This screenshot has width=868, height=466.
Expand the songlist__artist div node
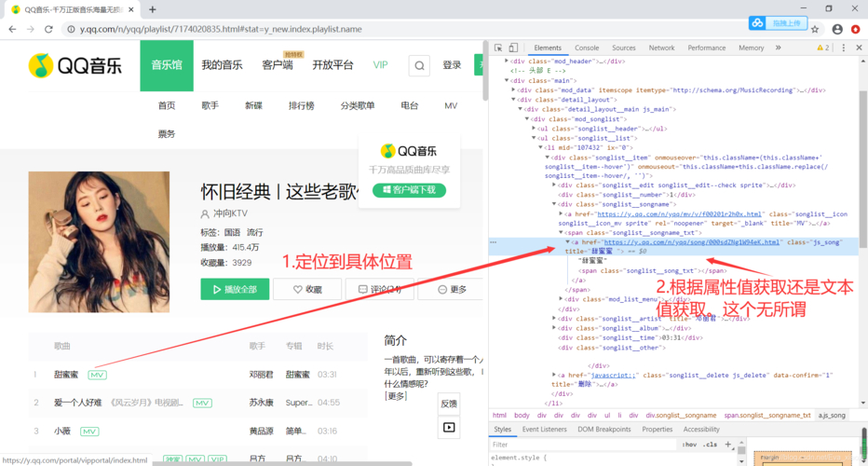coord(554,319)
